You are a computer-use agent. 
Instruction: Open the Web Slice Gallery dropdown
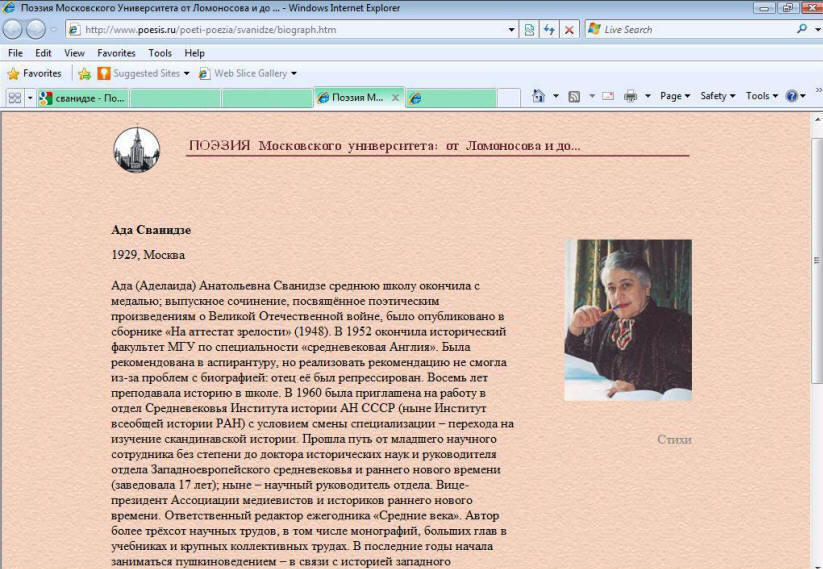pyautogui.click(x=248, y=73)
